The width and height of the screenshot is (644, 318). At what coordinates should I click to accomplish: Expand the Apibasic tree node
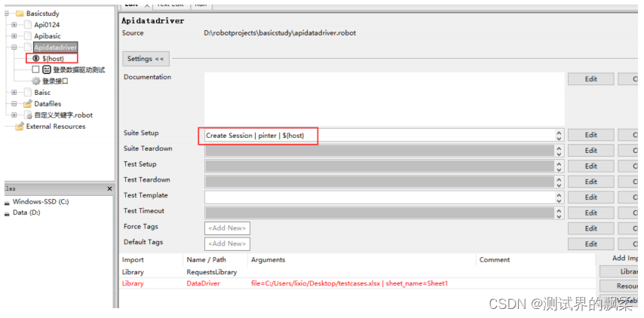point(14,36)
